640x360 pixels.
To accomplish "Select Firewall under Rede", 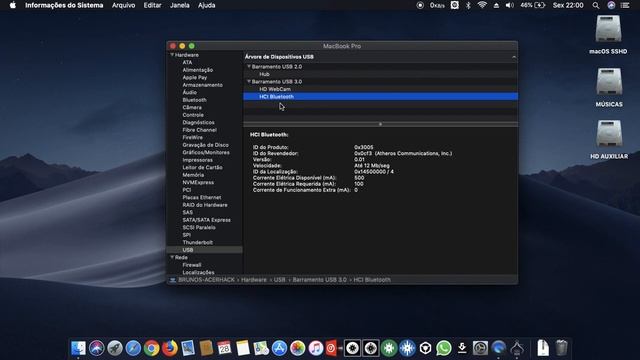I will pos(192,265).
